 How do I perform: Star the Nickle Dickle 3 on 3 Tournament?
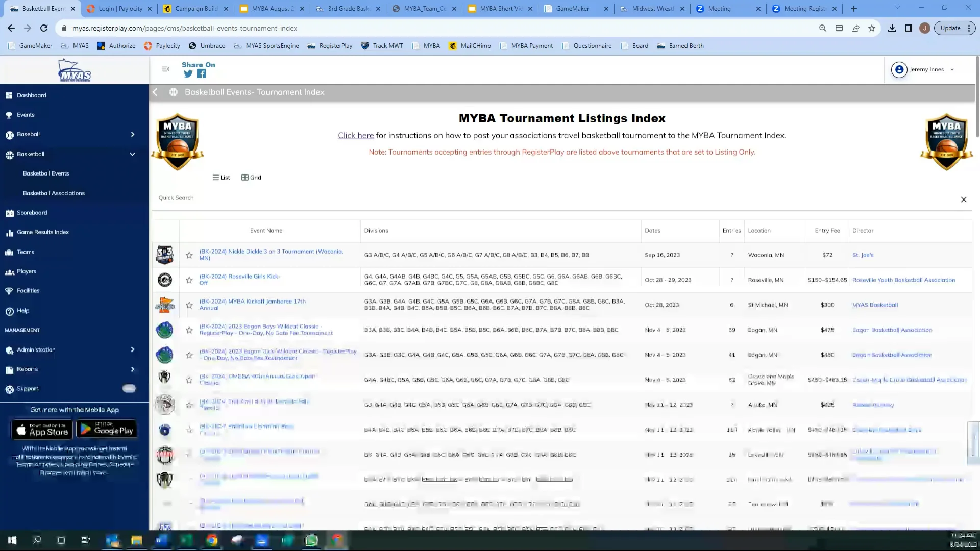pyautogui.click(x=189, y=255)
